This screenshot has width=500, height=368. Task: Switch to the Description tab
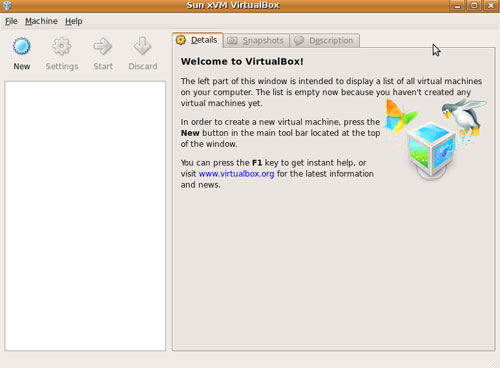(x=325, y=41)
